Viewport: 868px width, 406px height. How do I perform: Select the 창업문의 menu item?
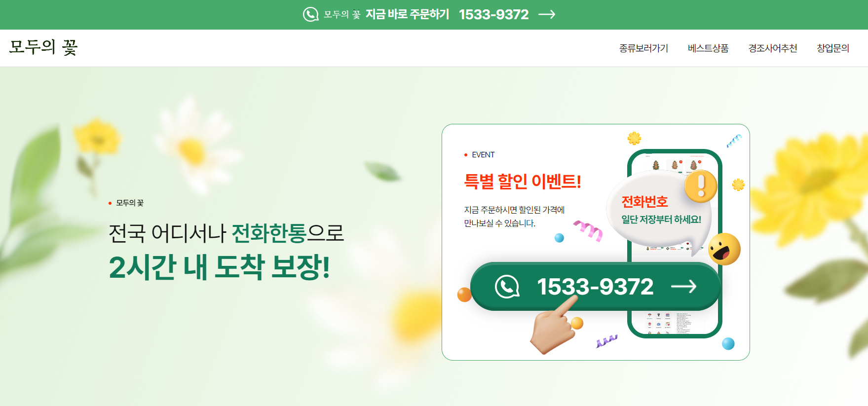pyautogui.click(x=833, y=48)
